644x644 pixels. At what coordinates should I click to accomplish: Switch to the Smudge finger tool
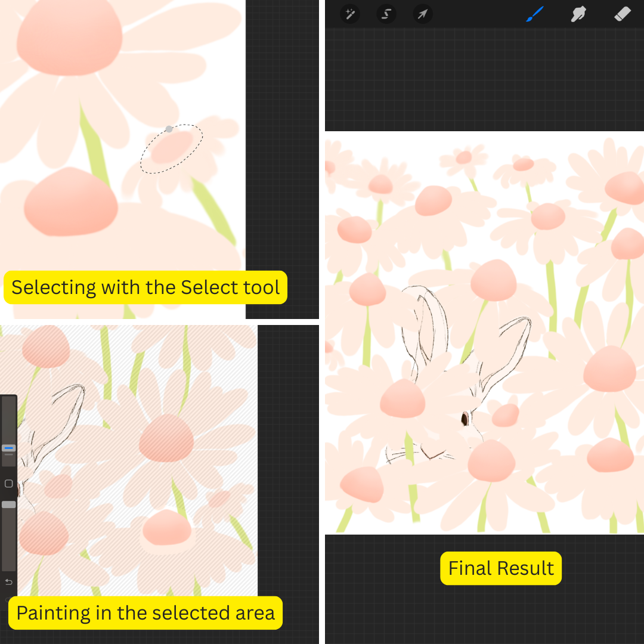tap(578, 14)
